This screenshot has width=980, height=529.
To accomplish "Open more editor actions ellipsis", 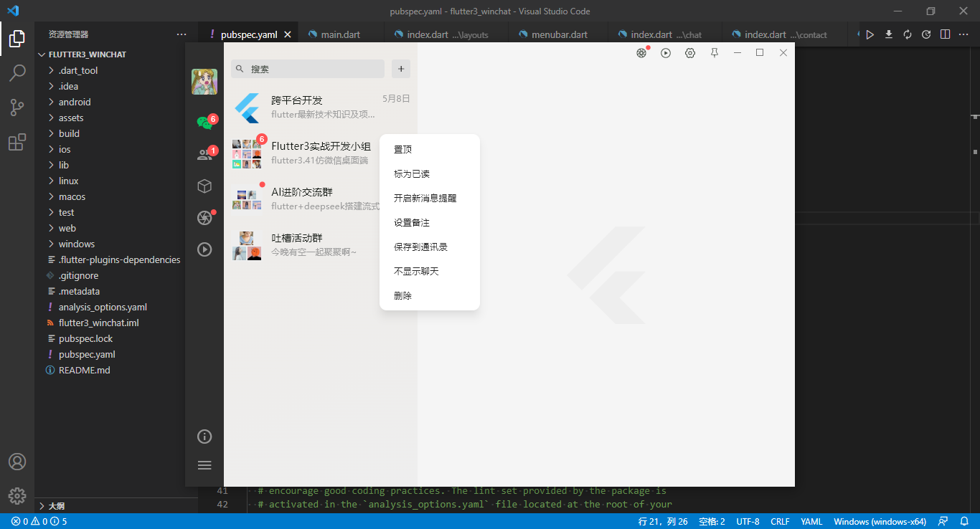I will tap(964, 34).
